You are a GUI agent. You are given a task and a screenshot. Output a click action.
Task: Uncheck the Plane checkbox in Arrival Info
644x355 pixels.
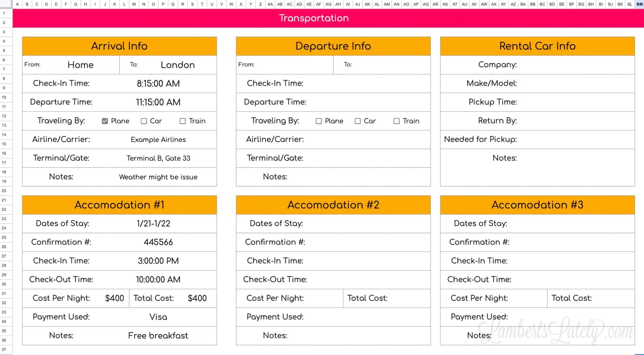pos(105,121)
